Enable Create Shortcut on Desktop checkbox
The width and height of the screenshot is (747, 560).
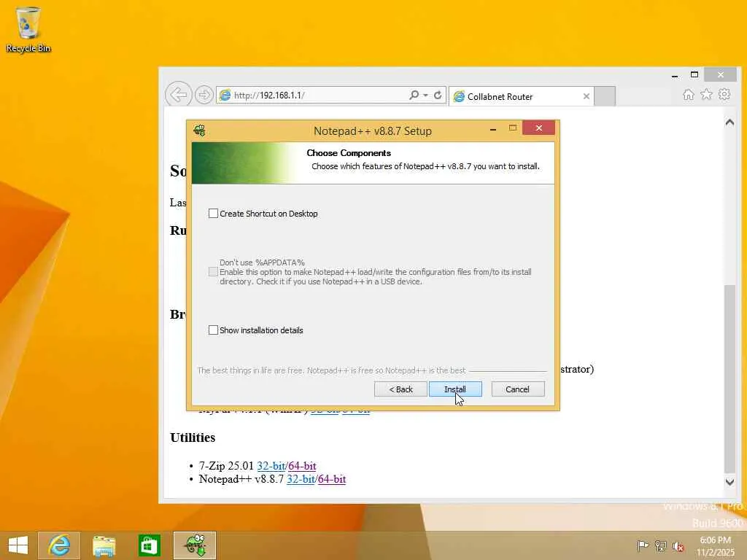[214, 214]
